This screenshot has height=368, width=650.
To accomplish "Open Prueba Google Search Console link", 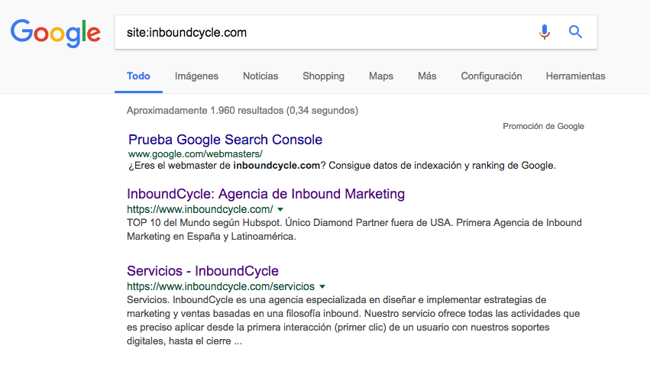I will point(225,140).
